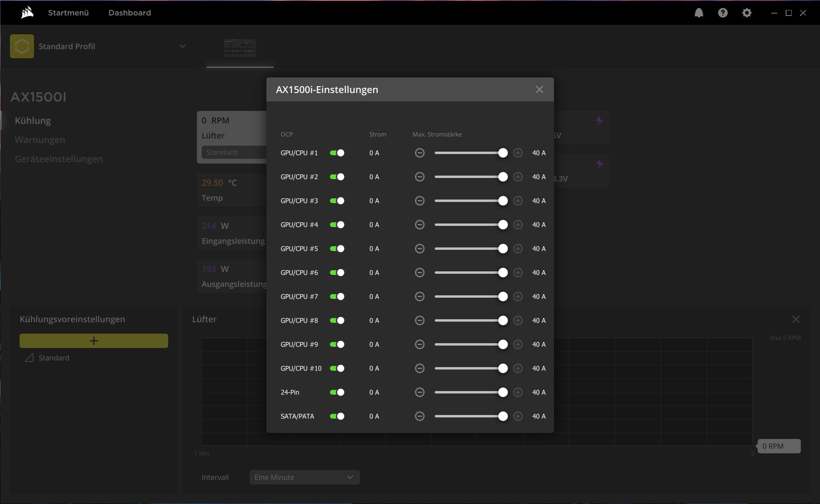The image size is (820, 504).
Task: Toggle OCP for GPU/CPU #9
Action: click(x=337, y=344)
